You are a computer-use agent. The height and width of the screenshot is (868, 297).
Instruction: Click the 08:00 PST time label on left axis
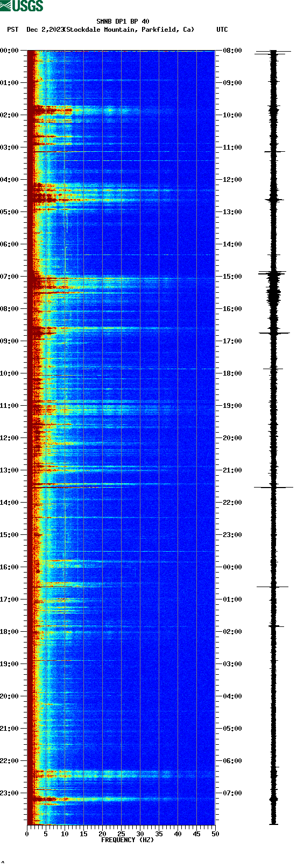(x=10, y=309)
